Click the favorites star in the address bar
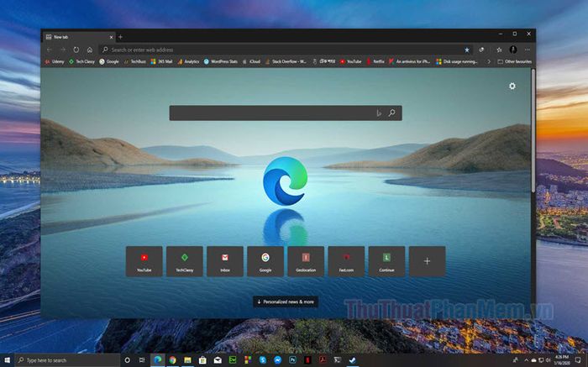Screen dimensions: 588x367 click(467, 50)
